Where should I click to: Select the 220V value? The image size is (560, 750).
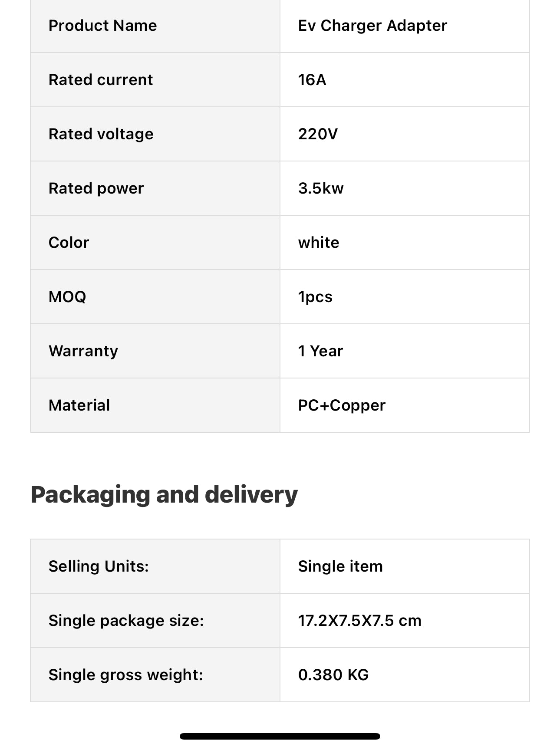[318, 134]
